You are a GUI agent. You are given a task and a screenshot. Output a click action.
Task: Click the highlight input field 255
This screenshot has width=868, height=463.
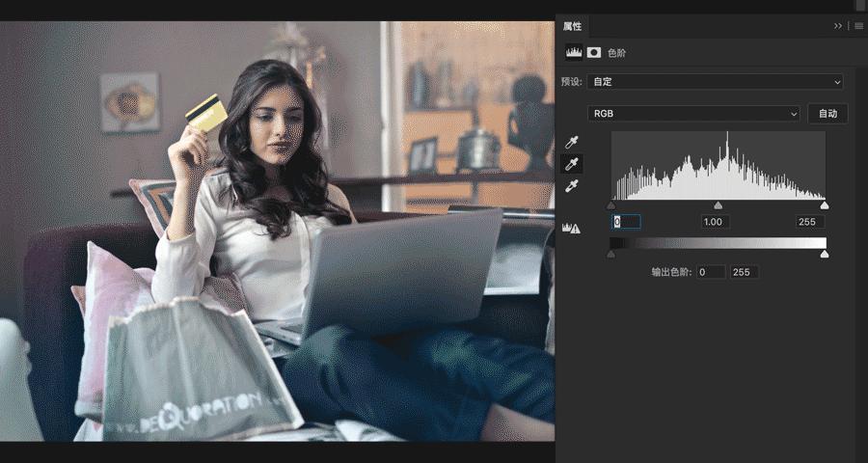[x=810, y=222]
